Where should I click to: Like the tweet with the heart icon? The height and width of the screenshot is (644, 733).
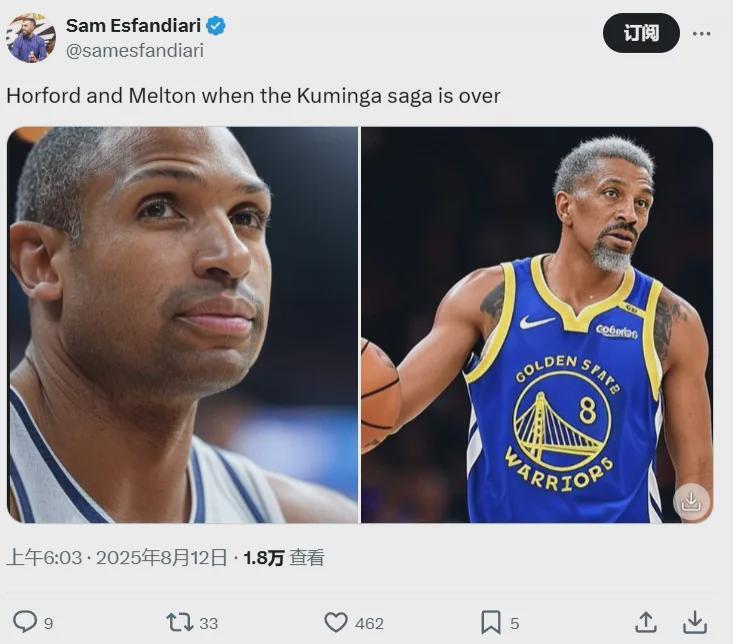point(336,622)
